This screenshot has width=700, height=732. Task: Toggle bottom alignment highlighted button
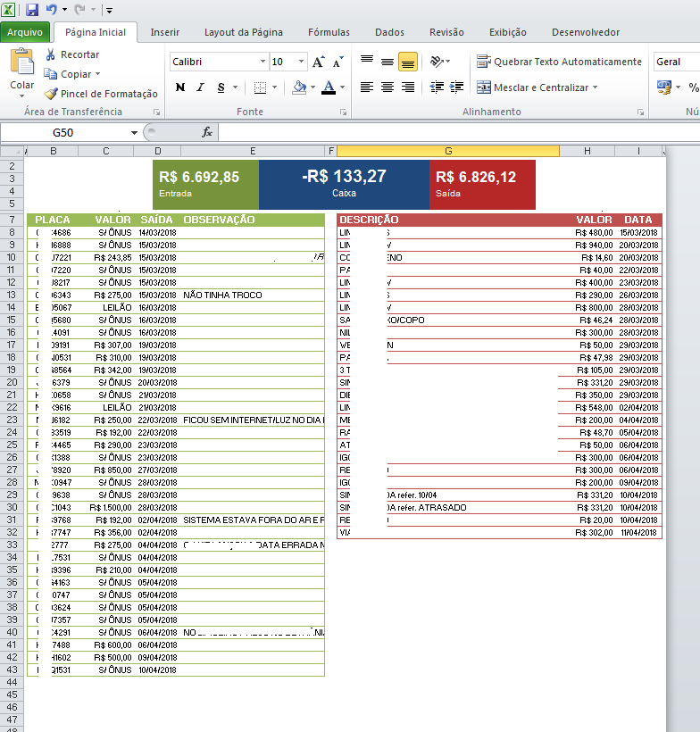tap(408, 62)
